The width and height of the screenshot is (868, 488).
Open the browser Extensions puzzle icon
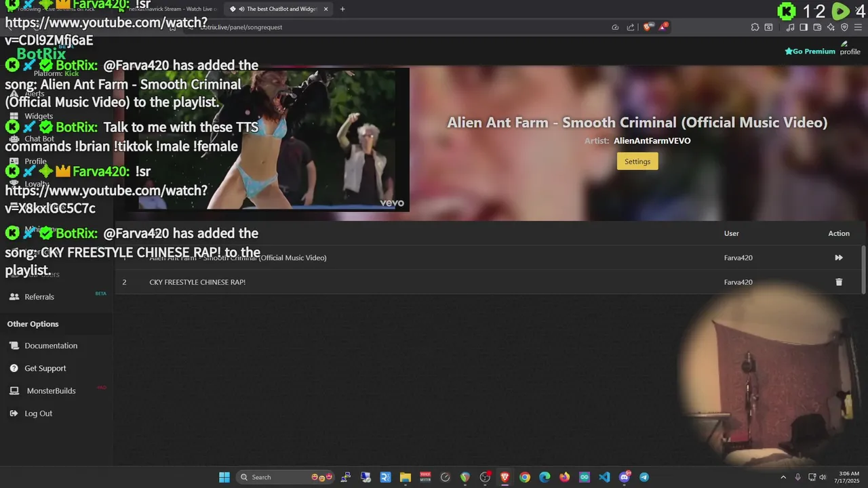[x=755, y=27]
